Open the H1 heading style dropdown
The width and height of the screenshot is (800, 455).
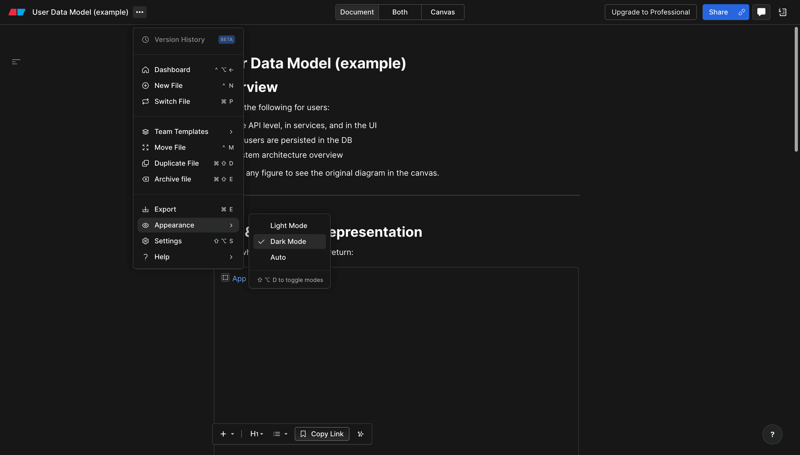click(x=257, y=434)
